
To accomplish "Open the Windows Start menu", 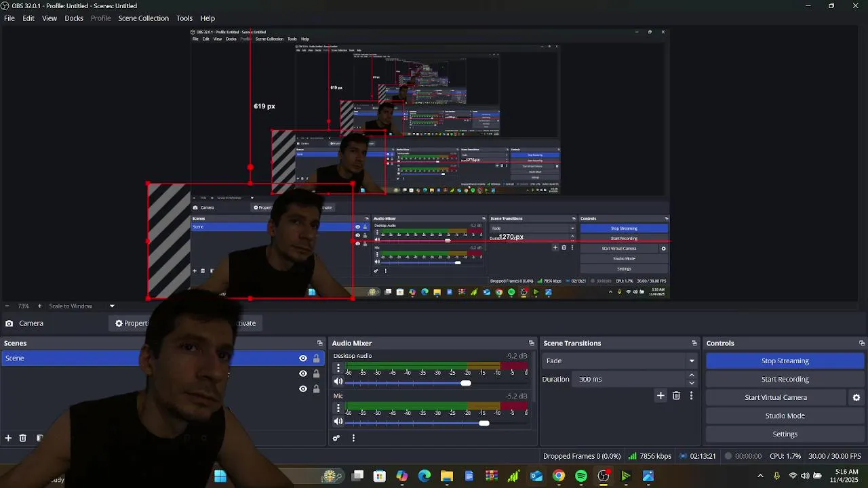I will [220, 476].
